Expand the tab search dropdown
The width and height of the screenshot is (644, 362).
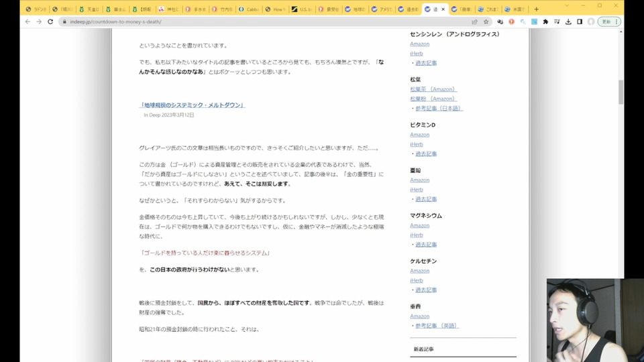[x=567, y=5]
